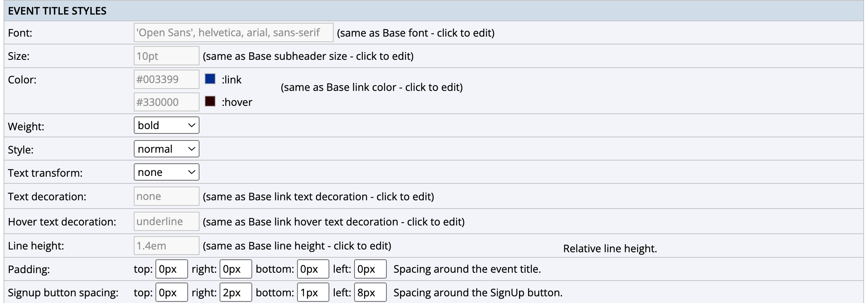Click the Font input field
Viewport: 868px width, 303px height.
pos(233,33)
